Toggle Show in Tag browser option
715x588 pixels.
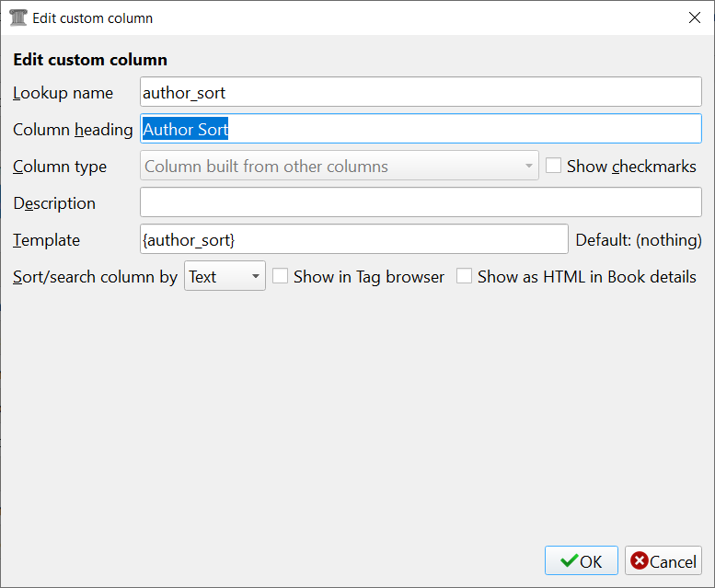tap(281, 276)
